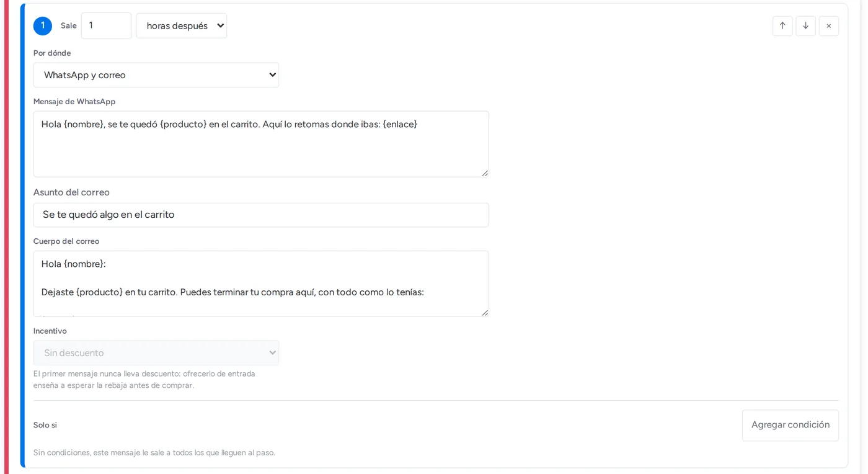This screenshot has width=868, height=474.
Task: Click the 'Solo si' label
Action: 45,425
